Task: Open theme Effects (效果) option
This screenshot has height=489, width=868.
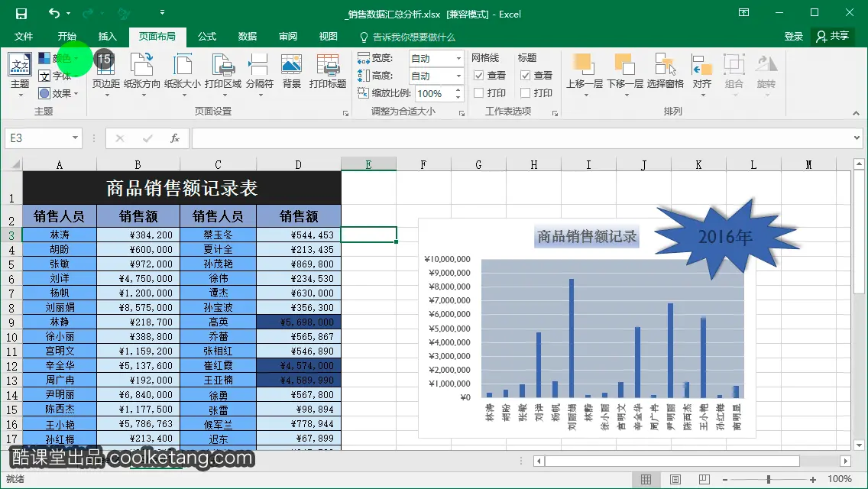Action: click(x=58, y=93)
